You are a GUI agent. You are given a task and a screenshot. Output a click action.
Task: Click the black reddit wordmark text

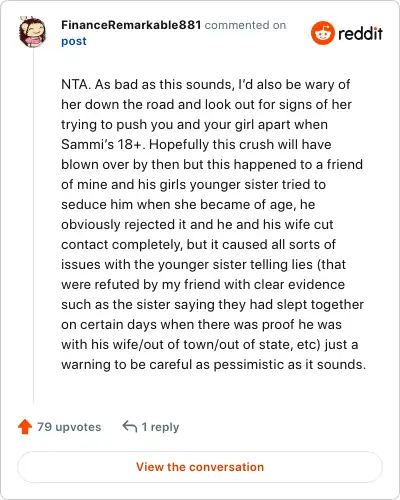click(360, 33)
